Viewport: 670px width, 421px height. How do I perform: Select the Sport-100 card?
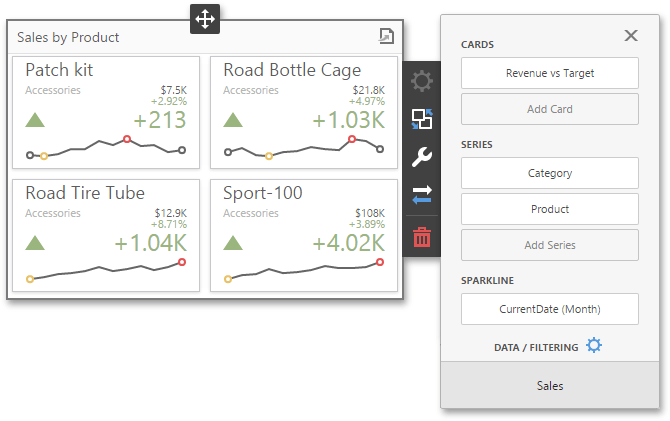point(304,236)
